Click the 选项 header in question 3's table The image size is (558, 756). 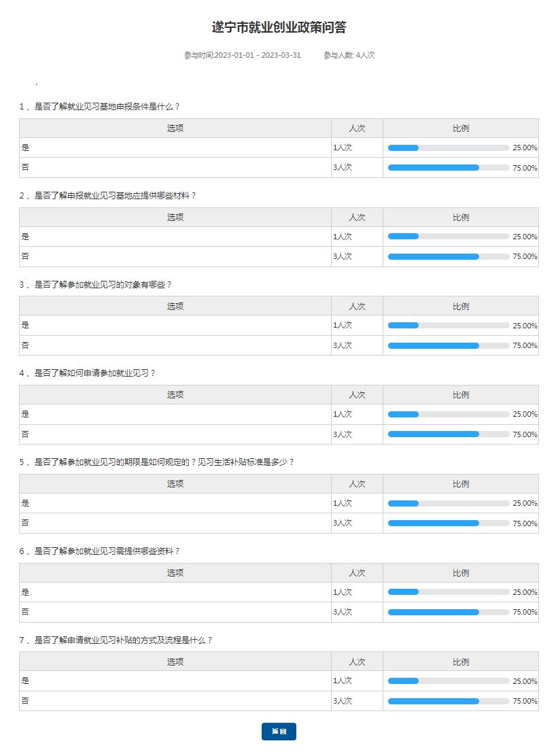pyautogui.click(x=175, y=306)
